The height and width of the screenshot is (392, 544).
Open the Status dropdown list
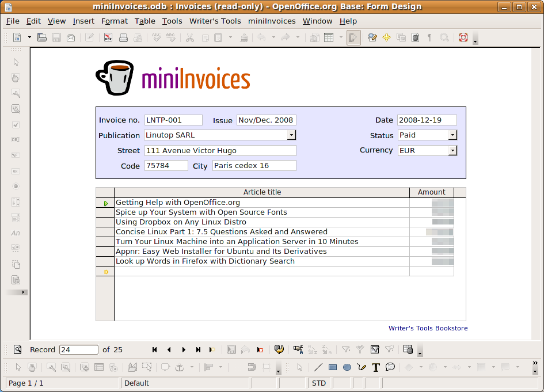(x=452, y=135)
